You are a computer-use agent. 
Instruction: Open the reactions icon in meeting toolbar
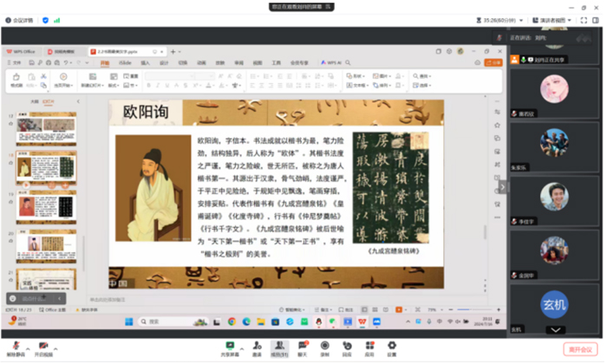tap(347, 346)
